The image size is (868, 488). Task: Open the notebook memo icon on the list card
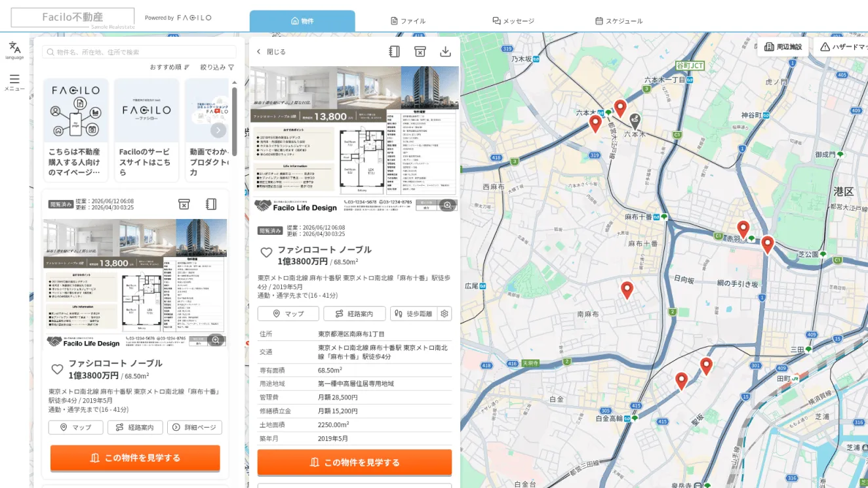[x=211, y=205]
